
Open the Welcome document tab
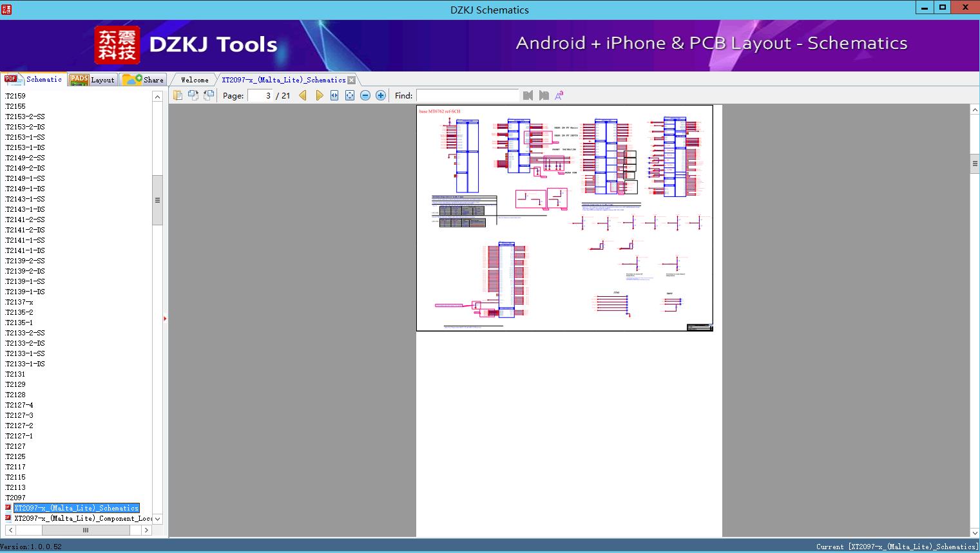tap(195, 80)
